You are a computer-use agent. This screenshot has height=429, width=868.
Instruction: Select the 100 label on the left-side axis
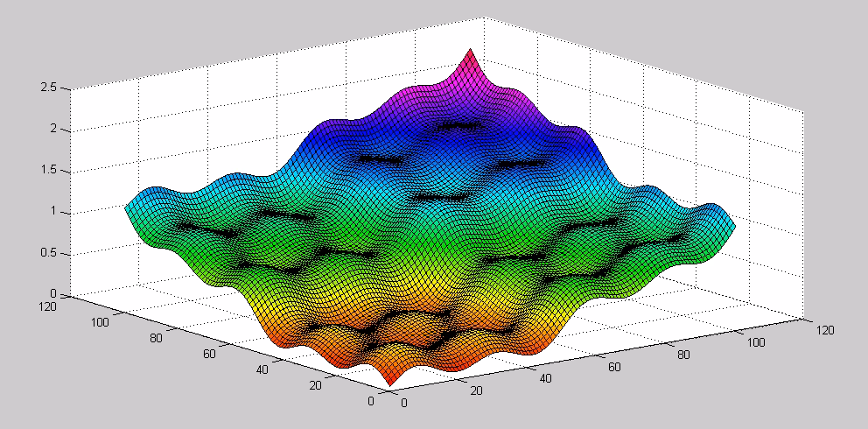click(101, 322)
